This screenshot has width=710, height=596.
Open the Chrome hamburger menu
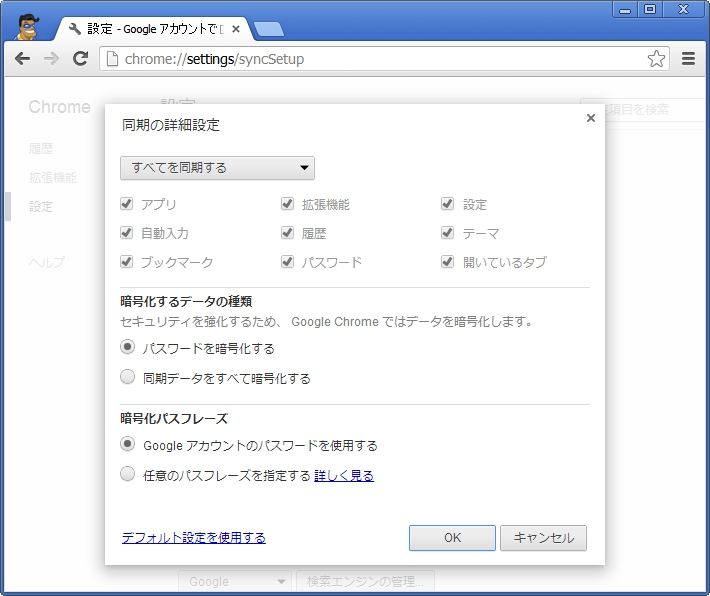pyautogui.click(x=688, y=58)
